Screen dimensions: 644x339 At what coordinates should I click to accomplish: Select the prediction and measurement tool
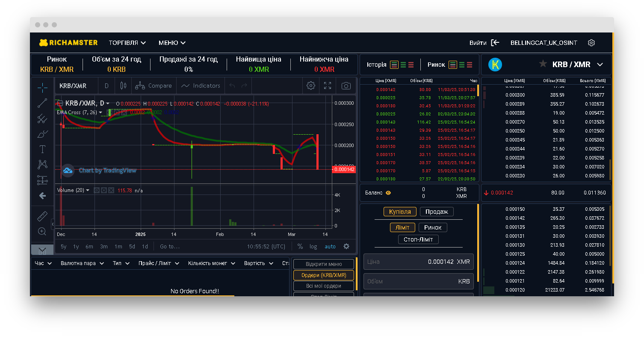[42, 180]
